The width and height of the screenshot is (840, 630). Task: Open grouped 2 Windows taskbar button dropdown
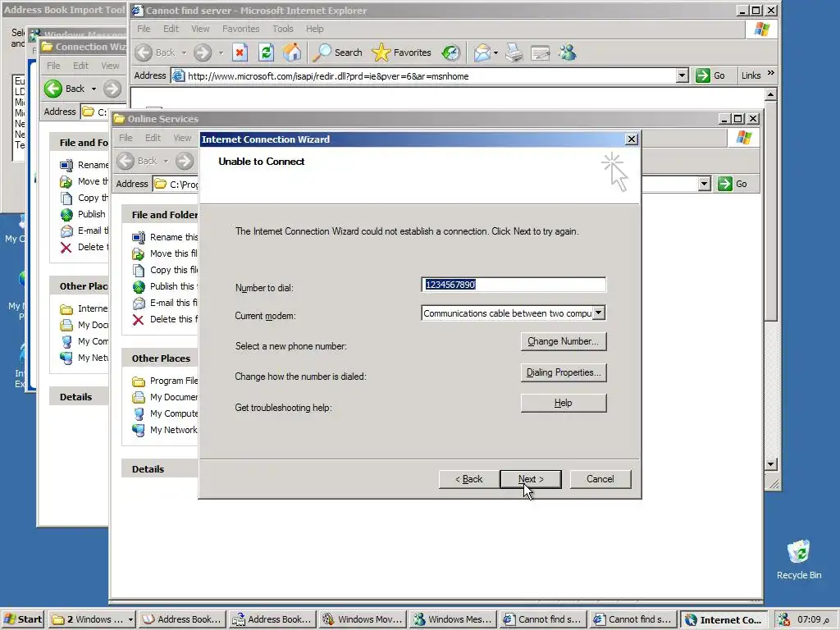click(x=130, y=620)
